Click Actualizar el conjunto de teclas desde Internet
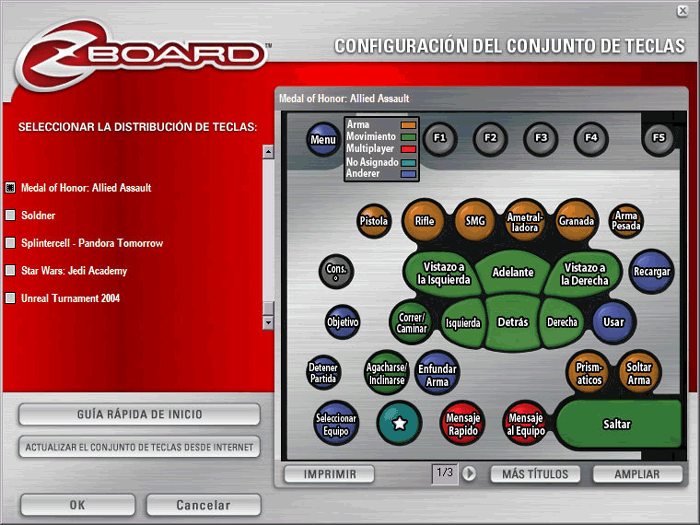Viewport: 700px width, 525px height. pyautogui.click(x=139, y=447)
